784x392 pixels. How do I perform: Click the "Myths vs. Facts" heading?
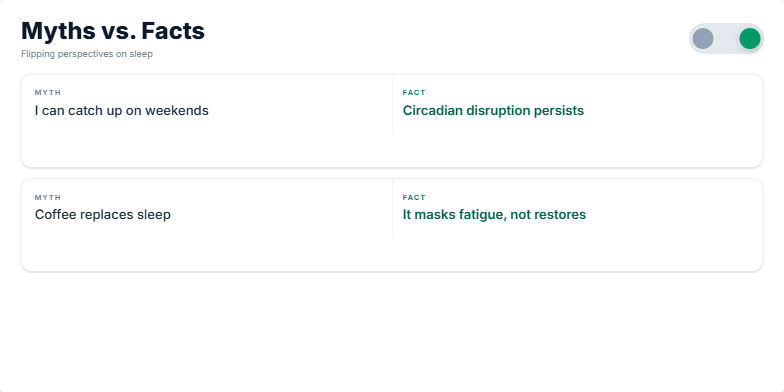[x=113, y=31]
